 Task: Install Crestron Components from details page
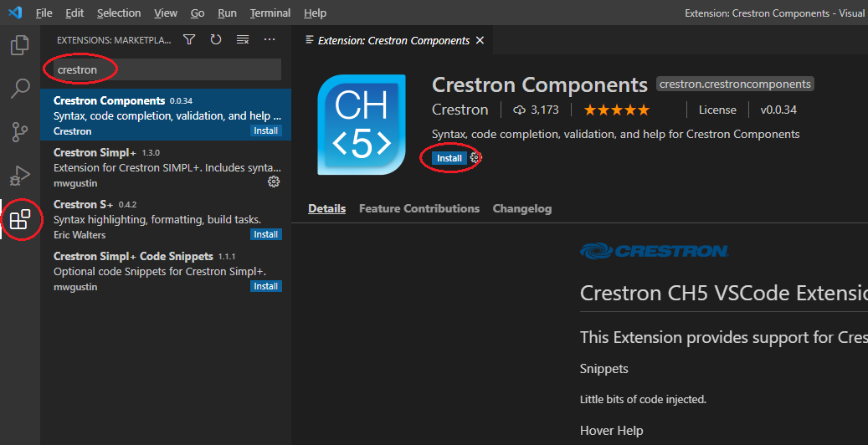click(x=449, y=158)
